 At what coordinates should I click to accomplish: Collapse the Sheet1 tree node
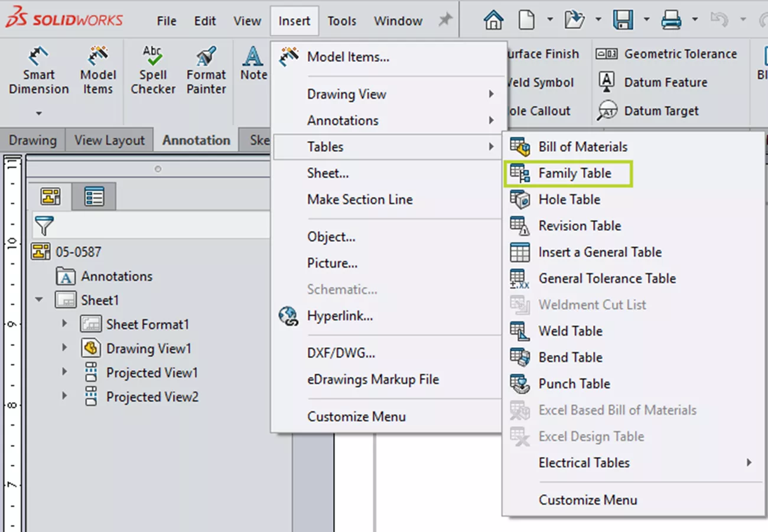tap(40, 300)
